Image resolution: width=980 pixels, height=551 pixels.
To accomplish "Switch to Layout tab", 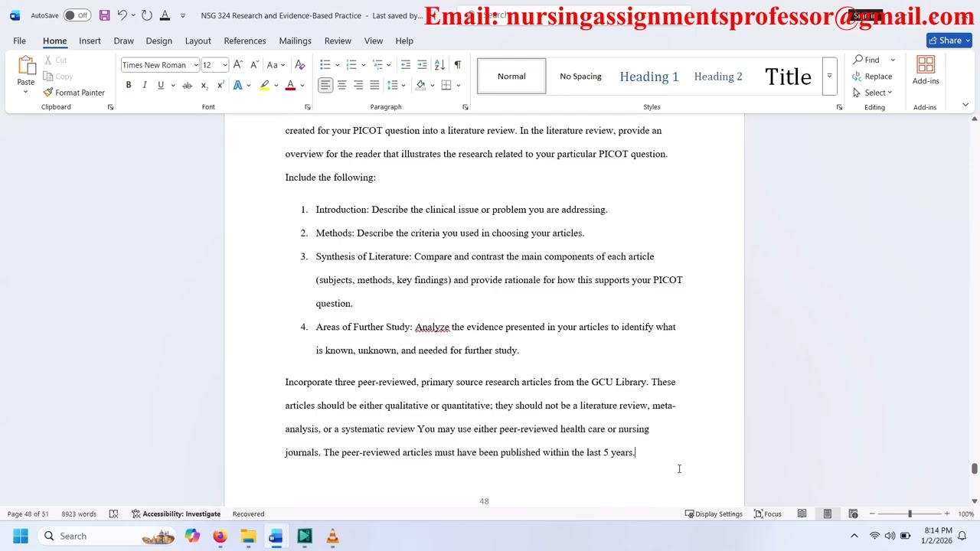I will coord(198,41).
